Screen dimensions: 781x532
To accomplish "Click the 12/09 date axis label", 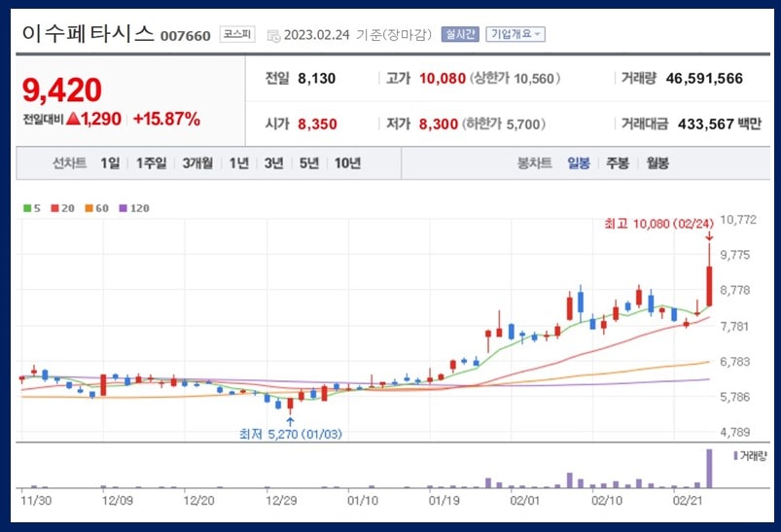I will 118,500.
